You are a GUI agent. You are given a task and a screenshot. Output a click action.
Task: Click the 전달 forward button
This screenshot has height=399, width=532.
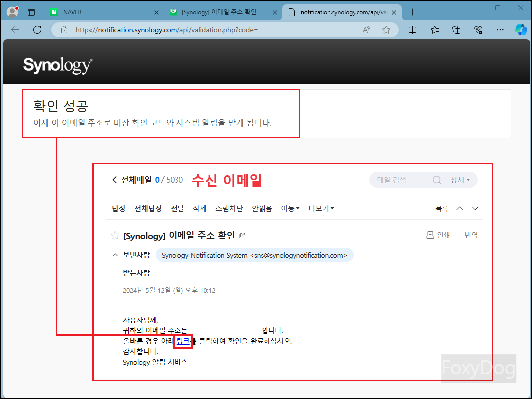pyautogui.click(x=177, y=209)
